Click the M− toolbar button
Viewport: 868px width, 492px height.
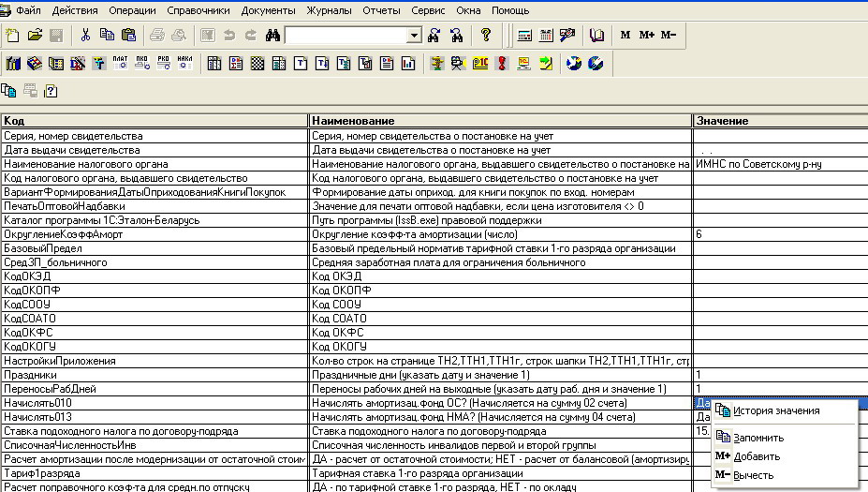(669, 35)
